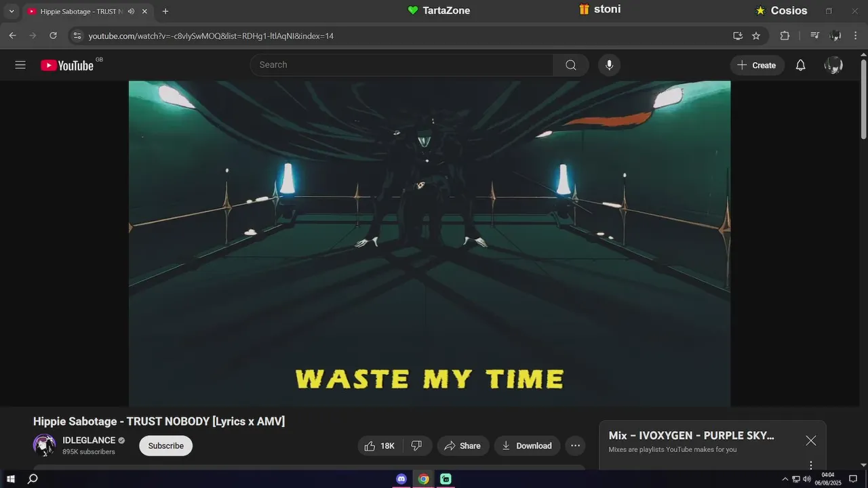Open Chrome extensions puzzle icon
The width and height of the screenshot is (868, 488).
pyautogui.click(x=785, y=36)
